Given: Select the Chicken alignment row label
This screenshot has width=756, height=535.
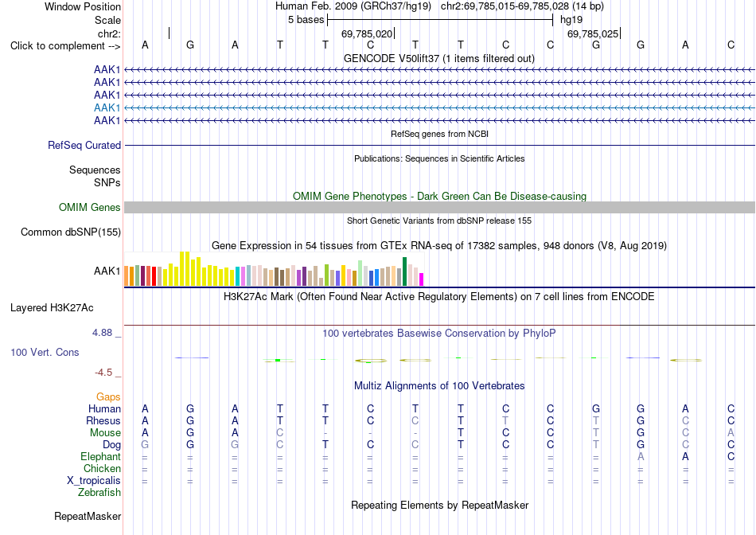Looking at the screenshot, I should coord(102,468).
